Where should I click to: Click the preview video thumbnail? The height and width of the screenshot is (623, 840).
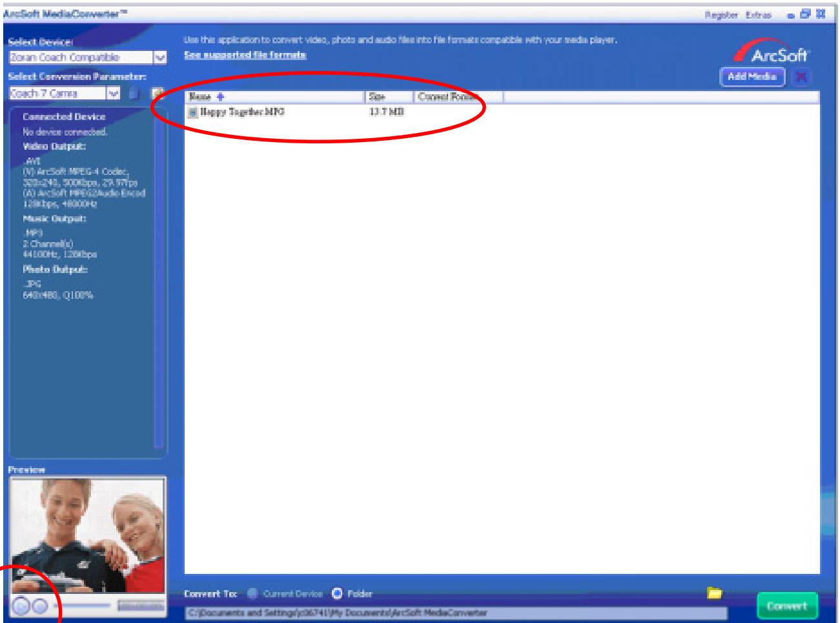tap(88, 535)
